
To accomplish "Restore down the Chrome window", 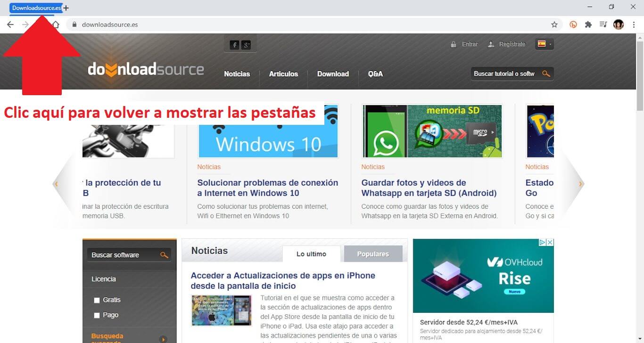I will [x=611, y=7].
